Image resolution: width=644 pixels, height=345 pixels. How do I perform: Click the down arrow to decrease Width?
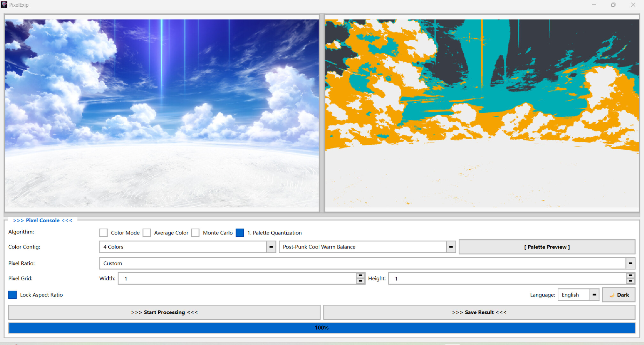click(361, 281)
